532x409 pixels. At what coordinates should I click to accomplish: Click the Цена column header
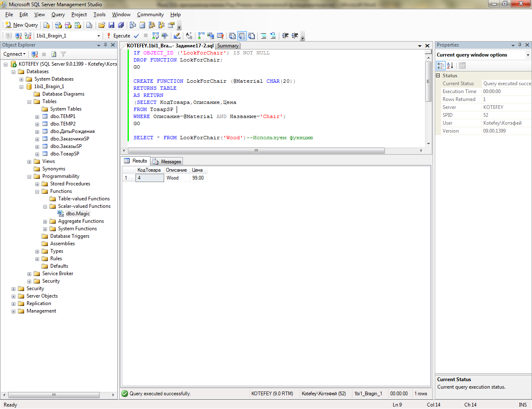click(x=198, y=170)
